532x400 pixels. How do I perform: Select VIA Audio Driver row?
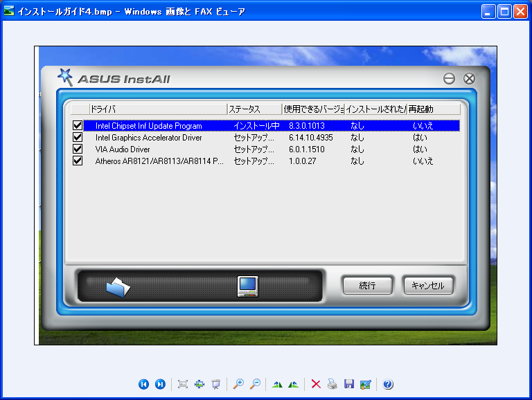(272, 149)
